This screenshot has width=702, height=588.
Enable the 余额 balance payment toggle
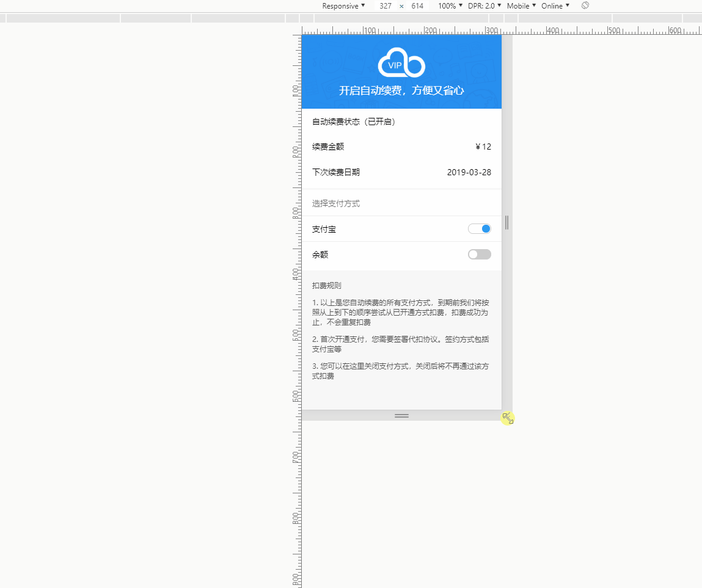[x=480, y=254]
